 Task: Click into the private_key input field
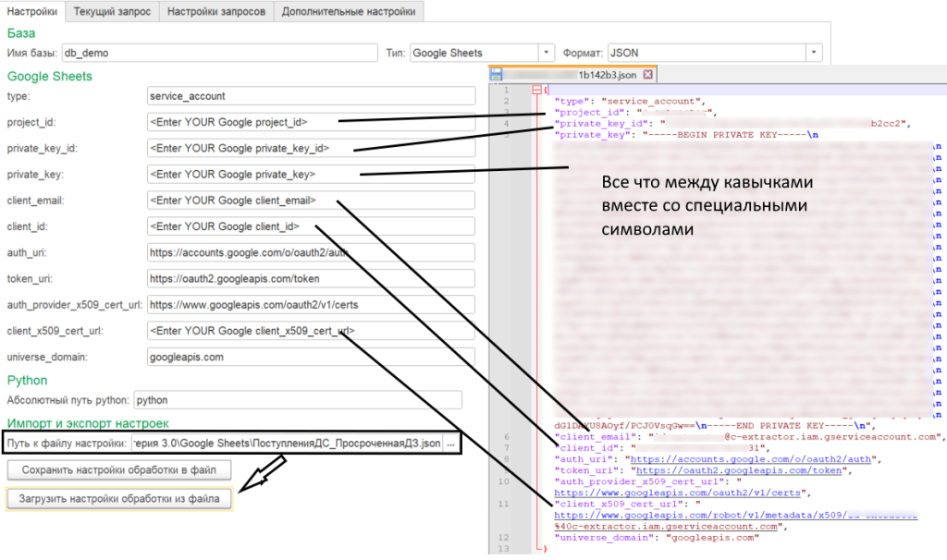311,174
